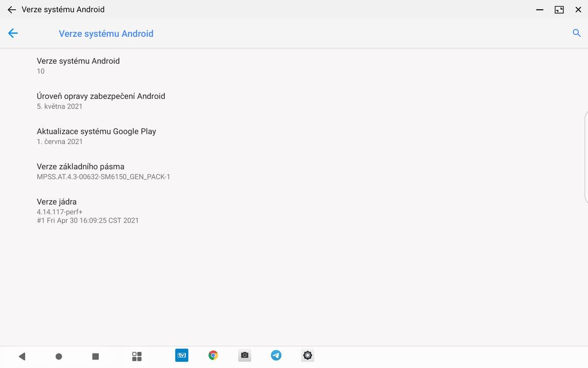Click the window resize icon in title bar

click(x=558, y=9)
